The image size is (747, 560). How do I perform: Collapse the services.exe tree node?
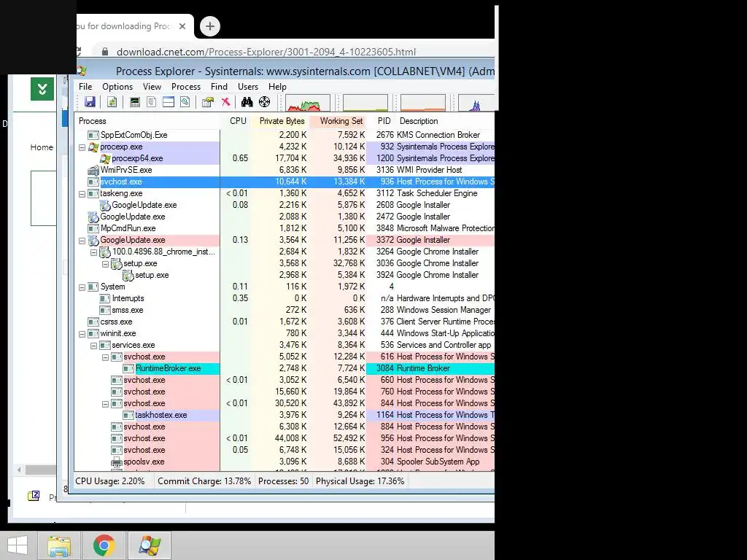[94, 346]
